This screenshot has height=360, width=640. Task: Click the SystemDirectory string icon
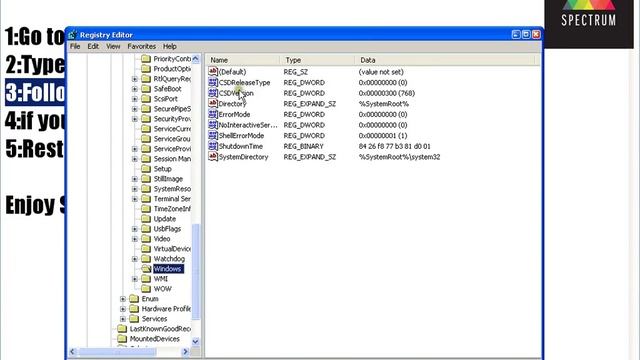click(213, 156)
